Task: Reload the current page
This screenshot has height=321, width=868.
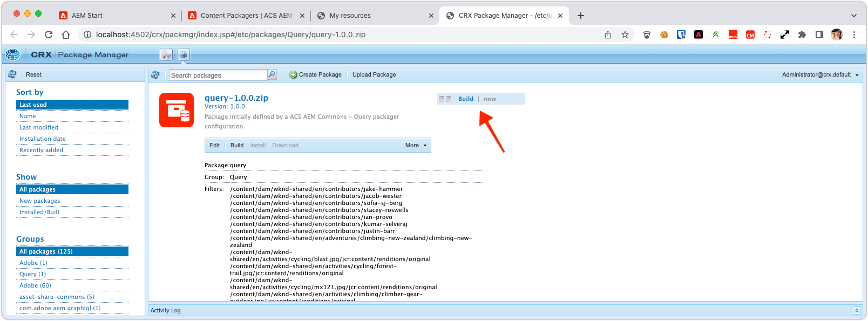Action: [49, 35]
